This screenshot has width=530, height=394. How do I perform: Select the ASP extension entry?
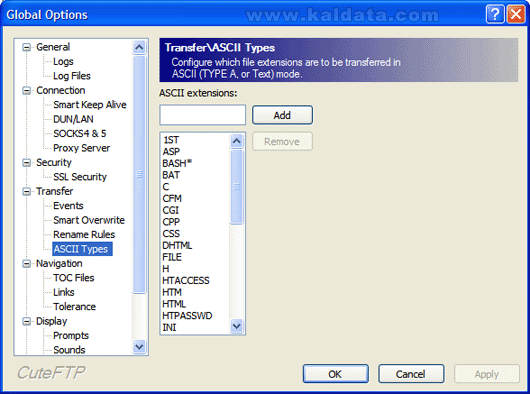[x=171, y=152]
